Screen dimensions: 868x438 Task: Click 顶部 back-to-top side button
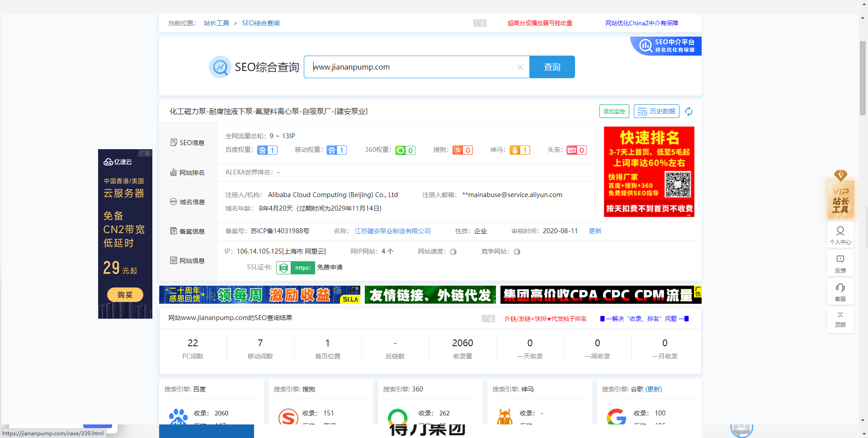840,320
